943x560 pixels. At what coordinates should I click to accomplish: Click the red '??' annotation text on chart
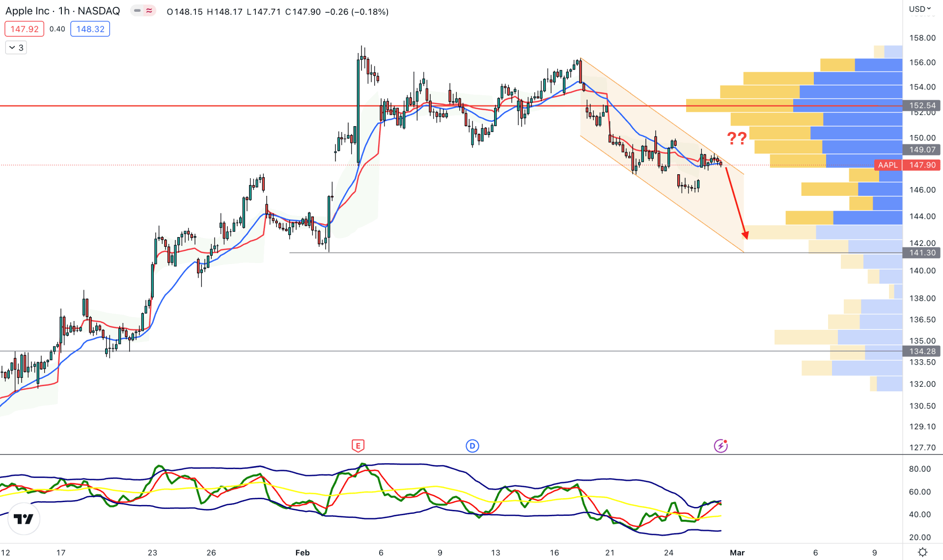tap(737, 138)
